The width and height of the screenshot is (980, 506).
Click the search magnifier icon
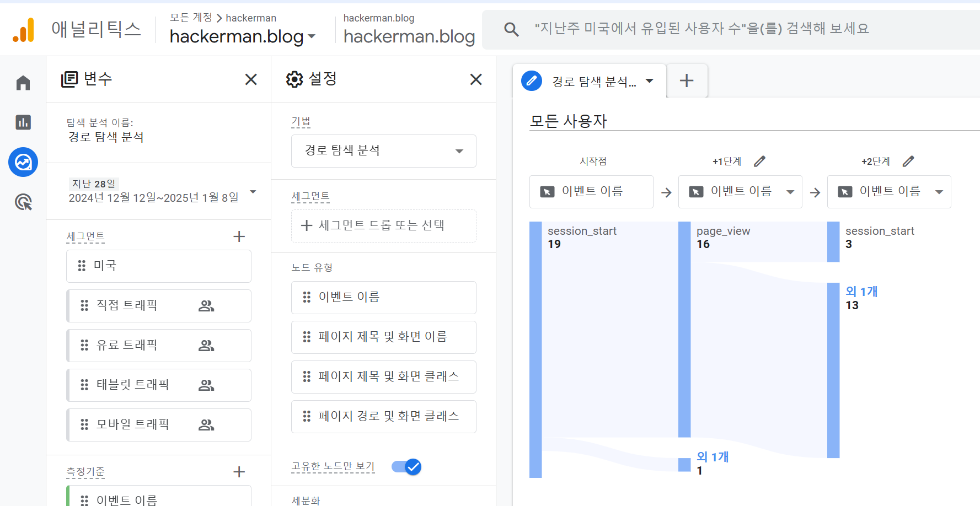click(x=511, y=29)
